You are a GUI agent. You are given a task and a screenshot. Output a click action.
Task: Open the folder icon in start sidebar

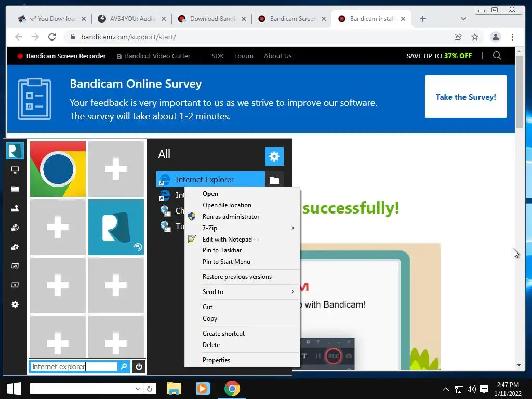pyautogui.click(x=15, y=189)
